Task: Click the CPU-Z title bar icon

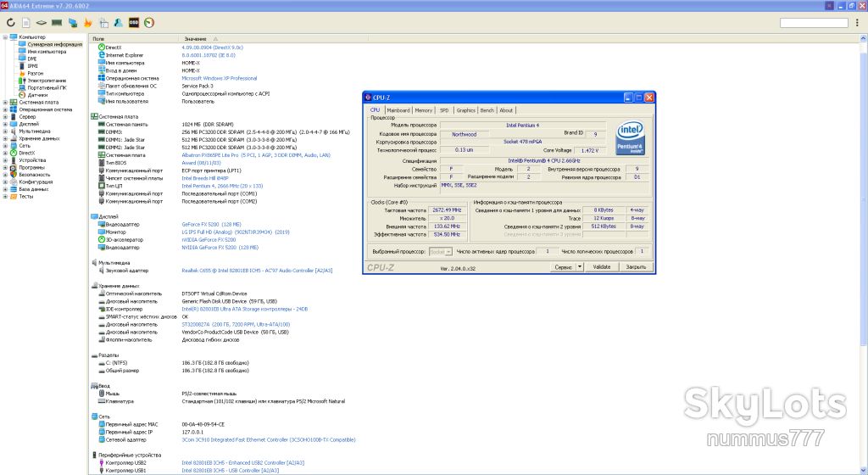Action: coord(368,98)
